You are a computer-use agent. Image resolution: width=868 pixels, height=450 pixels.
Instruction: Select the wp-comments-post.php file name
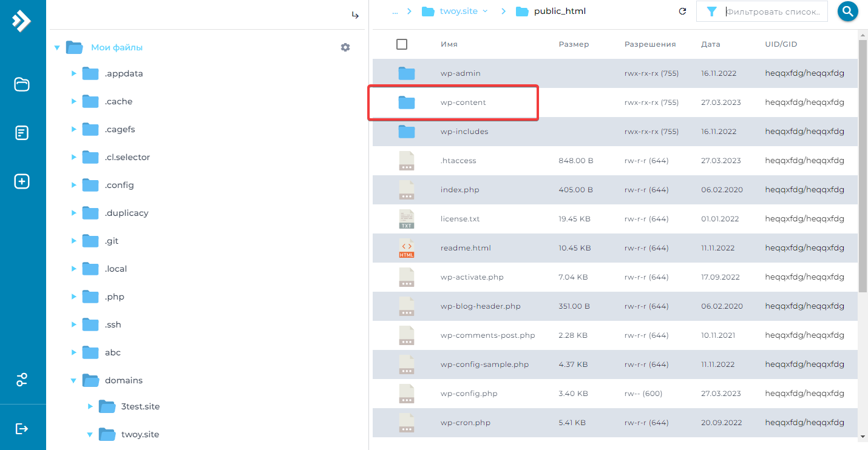pyautogui.click(x=488, y=335)
